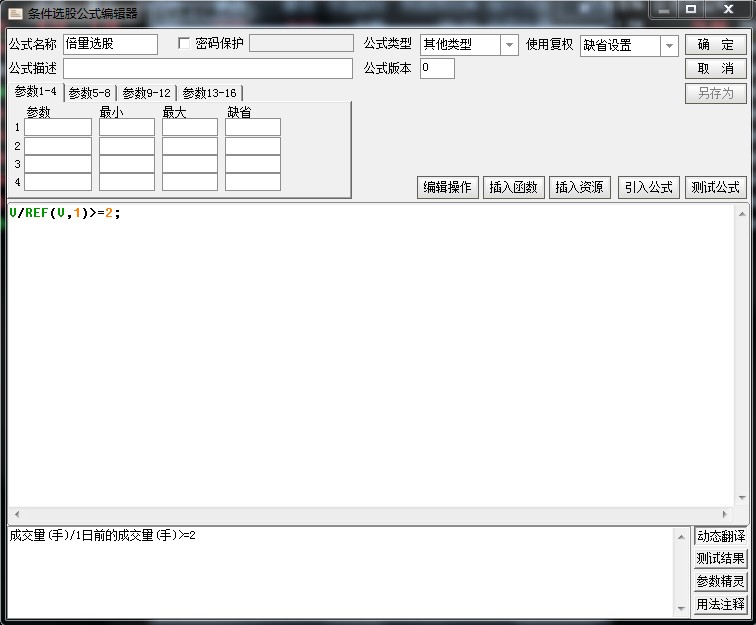Click row 1 参数 name field
This screenshot has height=625, width=756.
point(58,127)
